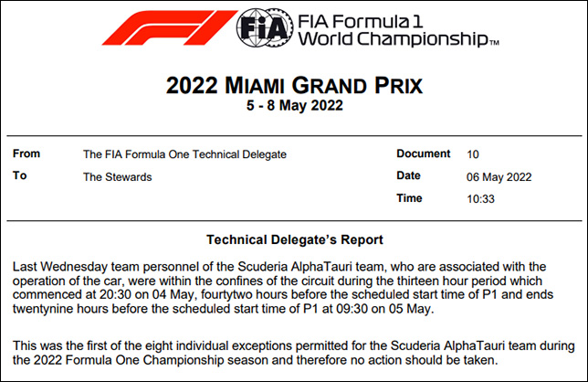Image resolution: width=588 pixels, height=382 pixels.
Task: Click the FIA globe emblem
Action: 265,27
